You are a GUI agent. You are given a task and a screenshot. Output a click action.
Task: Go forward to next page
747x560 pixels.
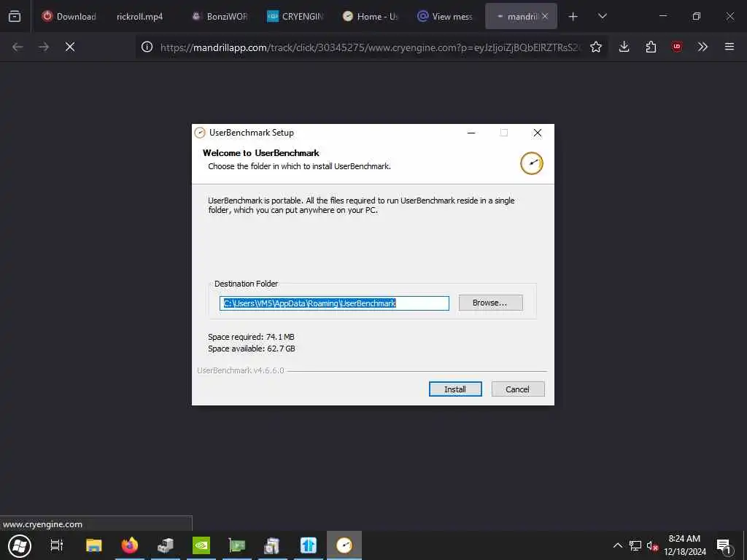44,47
